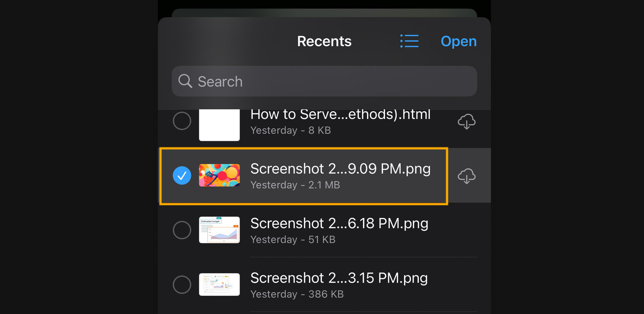Switch to list view via the list icon

[x=409, y=41]
